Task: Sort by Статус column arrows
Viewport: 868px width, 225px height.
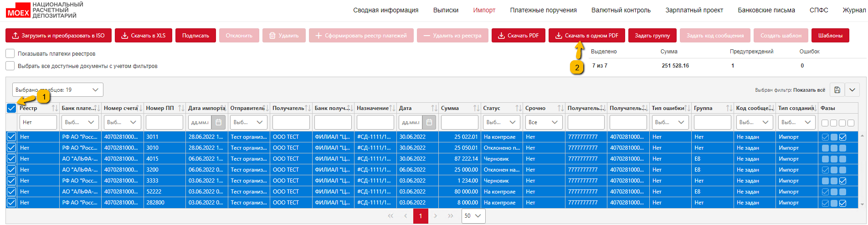Action: pos(519,108)
